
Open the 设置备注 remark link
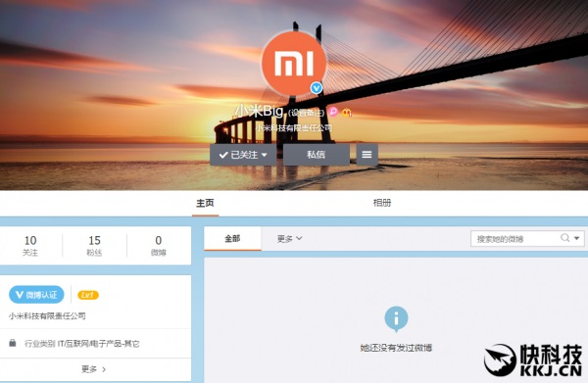[x=307, y=113]
